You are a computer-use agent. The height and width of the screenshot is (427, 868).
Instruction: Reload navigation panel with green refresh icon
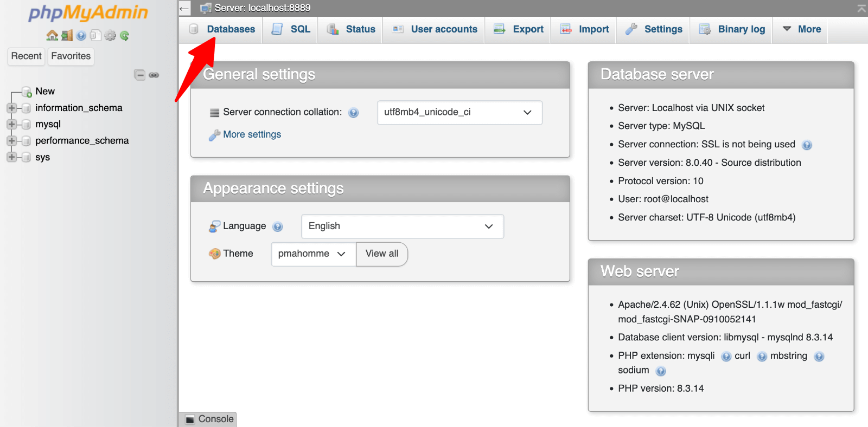coord(124,36)
